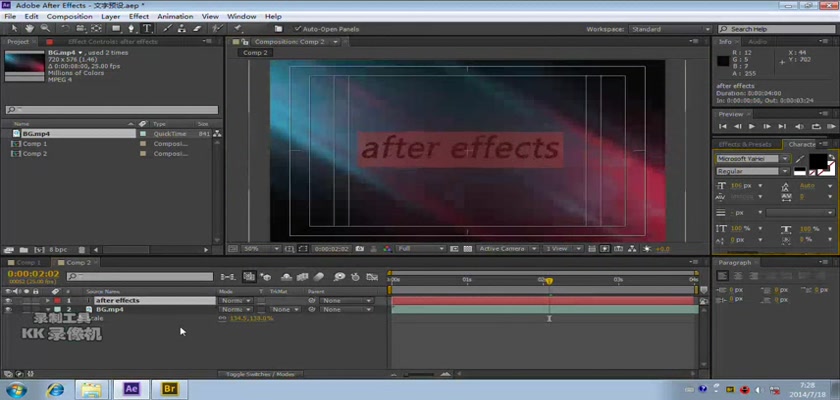Open the Full resolution dropdown
The image size is (840, 400).
(x=421, y=249)
